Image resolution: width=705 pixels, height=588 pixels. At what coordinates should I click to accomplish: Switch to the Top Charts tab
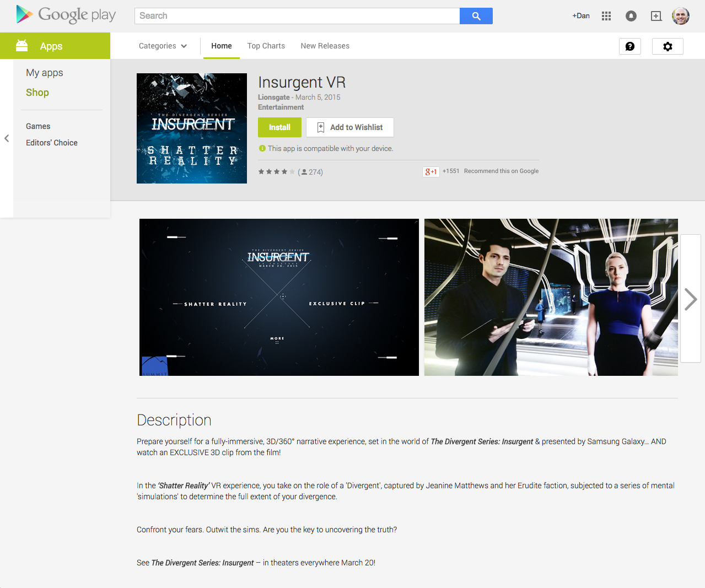pos(266,46)
